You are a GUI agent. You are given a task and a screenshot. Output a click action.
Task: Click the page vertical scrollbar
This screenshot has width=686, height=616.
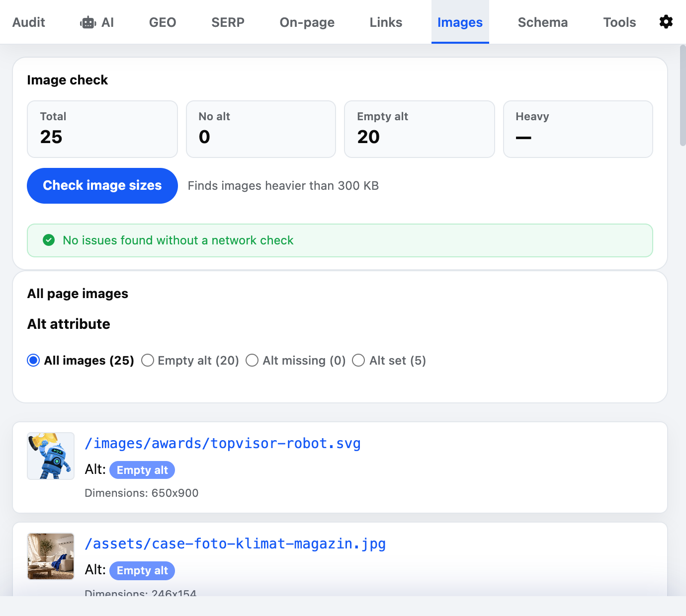coord(683,95)
